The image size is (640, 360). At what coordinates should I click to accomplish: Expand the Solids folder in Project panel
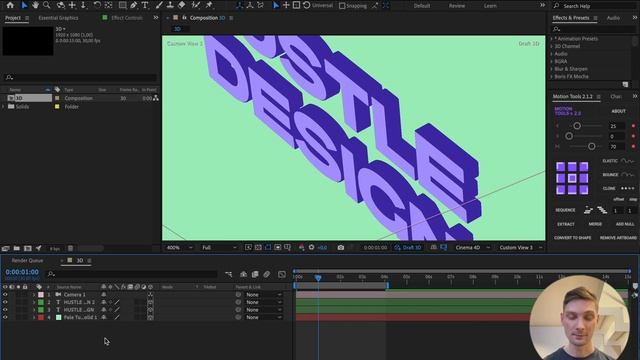pyautogui.click(x=3, y=107)
